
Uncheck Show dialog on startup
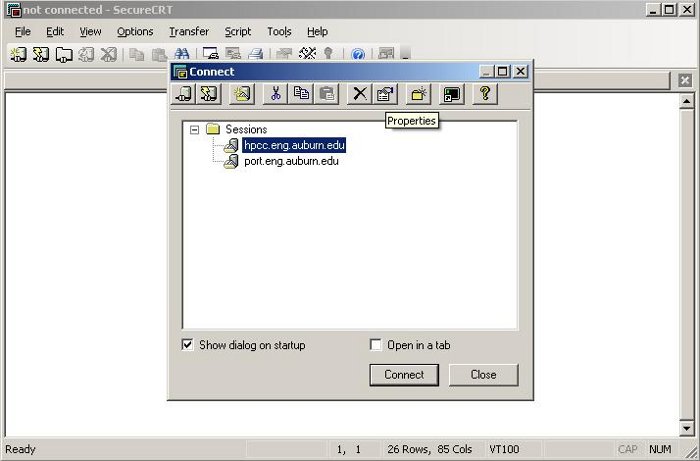(188, 345)
